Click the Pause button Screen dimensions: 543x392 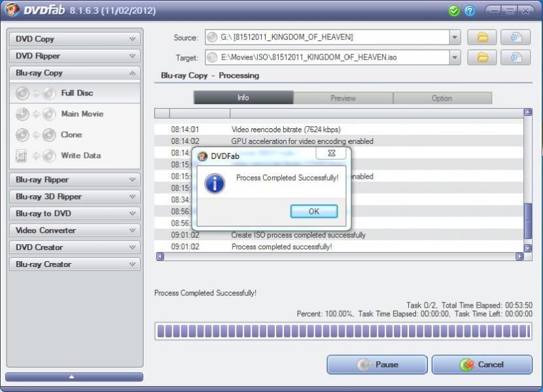point(377,365)
